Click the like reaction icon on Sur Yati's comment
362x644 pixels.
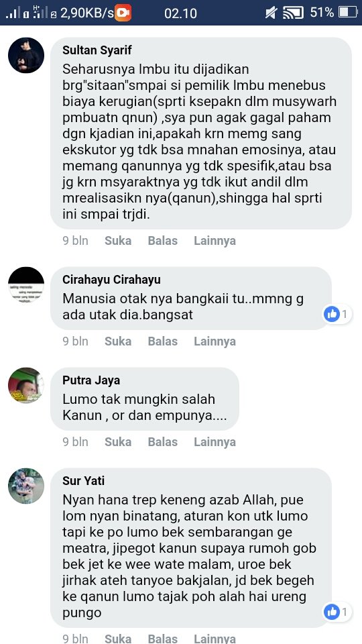(x=332, y=612)
